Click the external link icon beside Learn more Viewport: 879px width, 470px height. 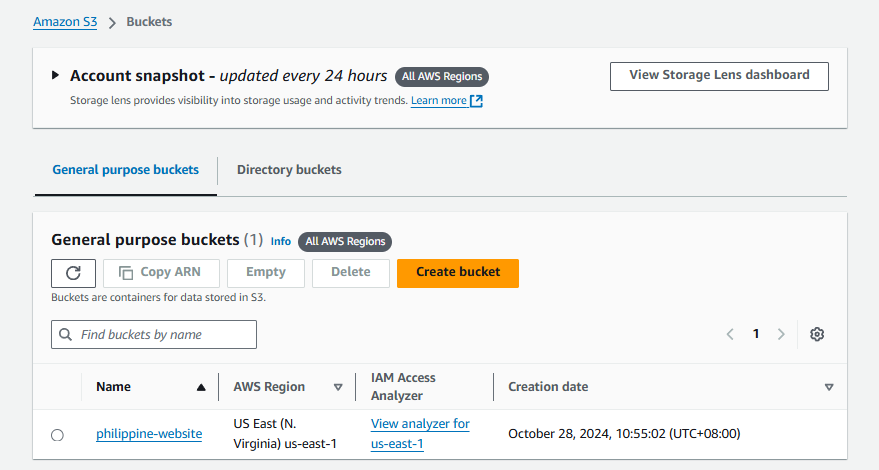pos(477,101)
